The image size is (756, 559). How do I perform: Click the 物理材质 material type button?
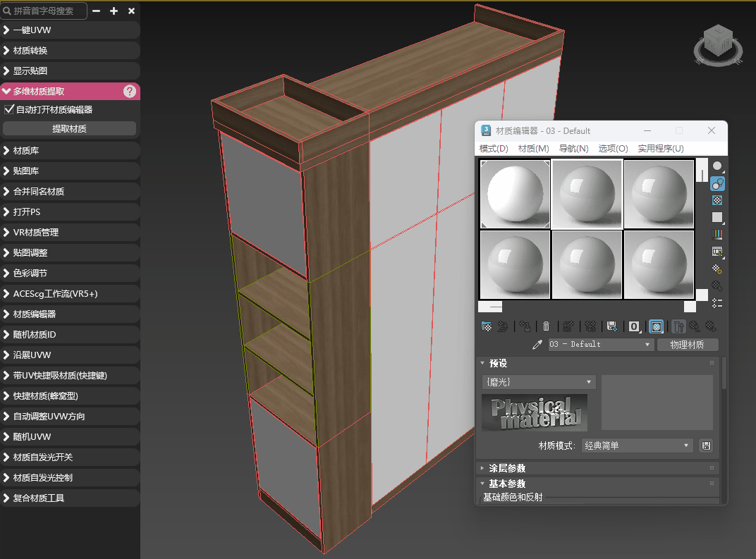tap(687, 345)
